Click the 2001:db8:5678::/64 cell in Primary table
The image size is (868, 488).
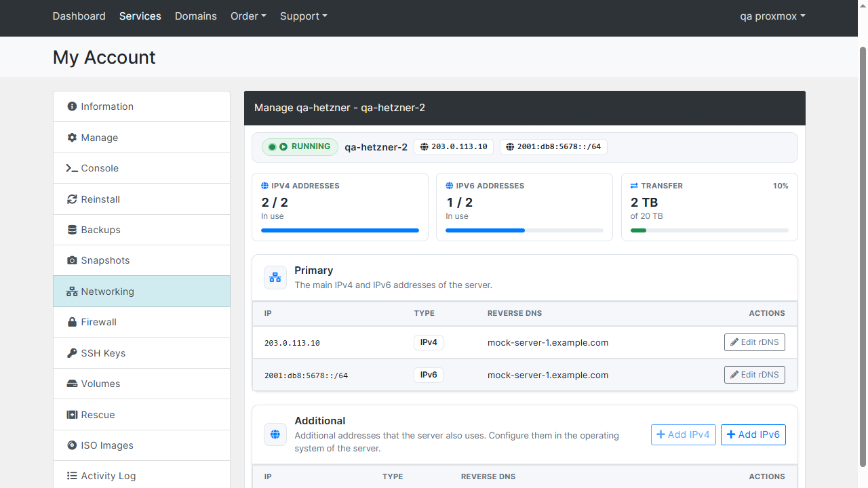click(x=306, y=375)
